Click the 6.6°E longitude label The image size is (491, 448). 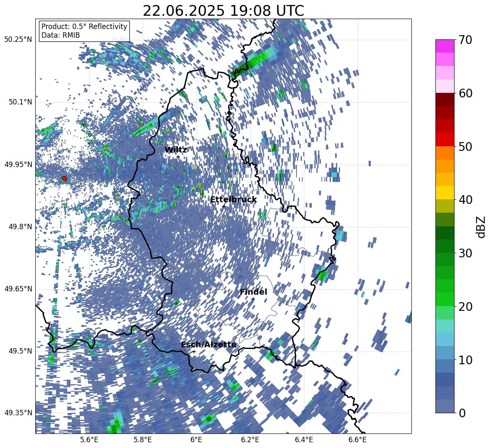[x=357, y=440]
